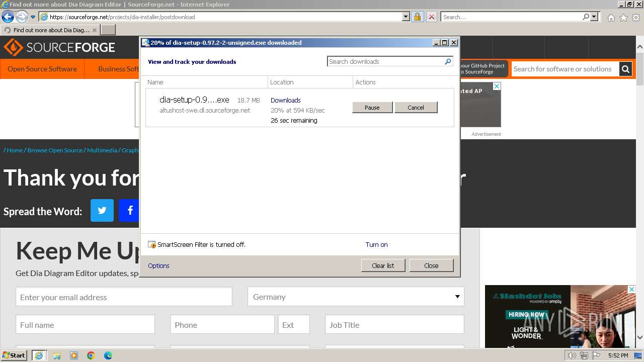Open the IE Home icon

(x=611, y=18)
